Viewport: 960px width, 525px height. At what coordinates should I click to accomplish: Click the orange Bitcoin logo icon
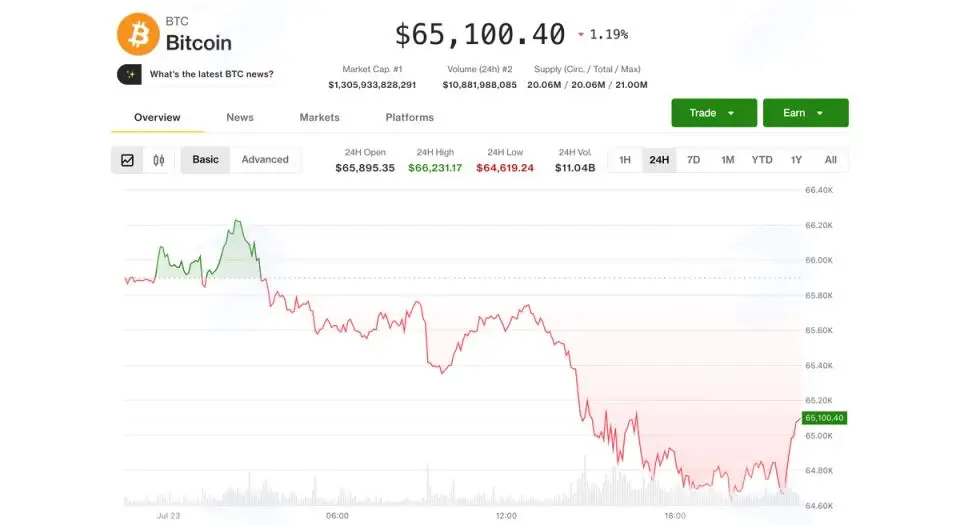click(x=138, y=34)
